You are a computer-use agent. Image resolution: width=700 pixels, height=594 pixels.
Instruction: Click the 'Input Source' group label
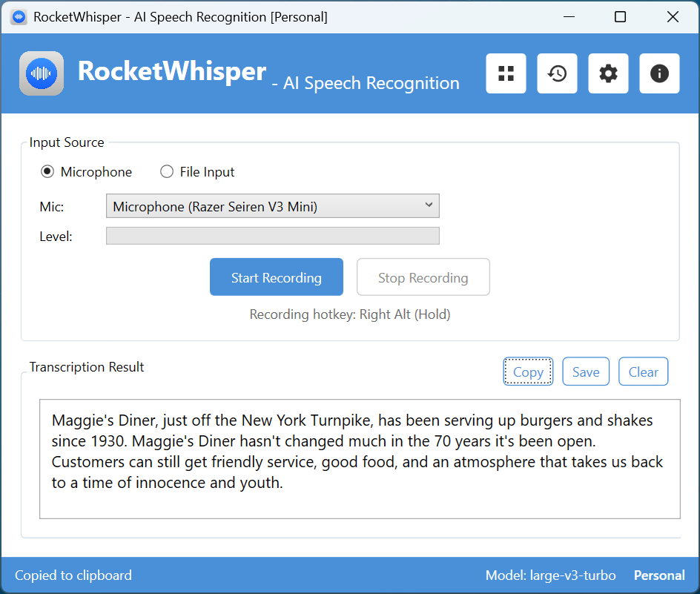(67, 142)
